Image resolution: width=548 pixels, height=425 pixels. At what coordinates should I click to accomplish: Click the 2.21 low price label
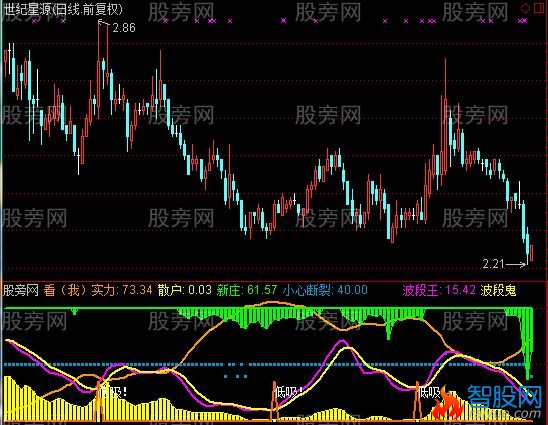tap(493, 264)
